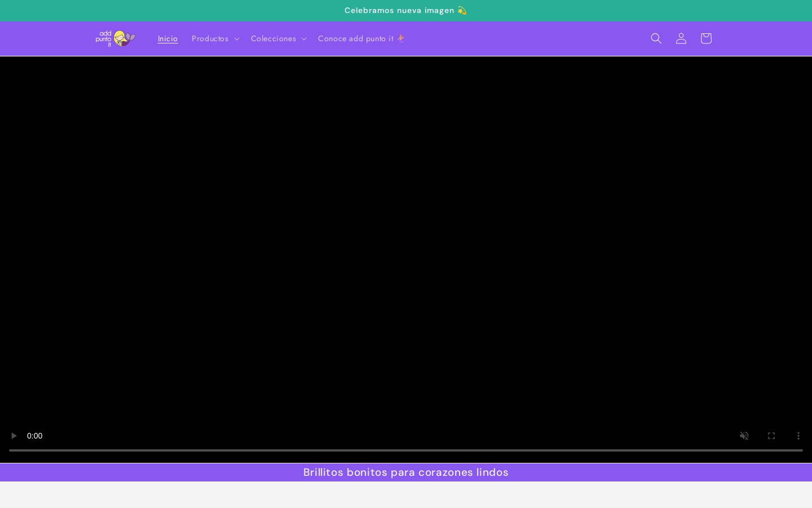This screenshot has width=812, height=508.
Task: Click Brillitos bonitos para corazones lindos text
Action: point(406,472)
